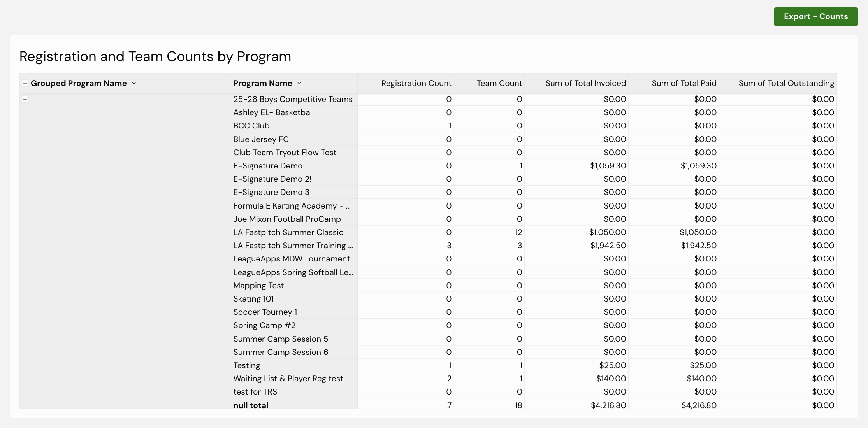Collapse the null group row minus icon

tap(25, 99)
